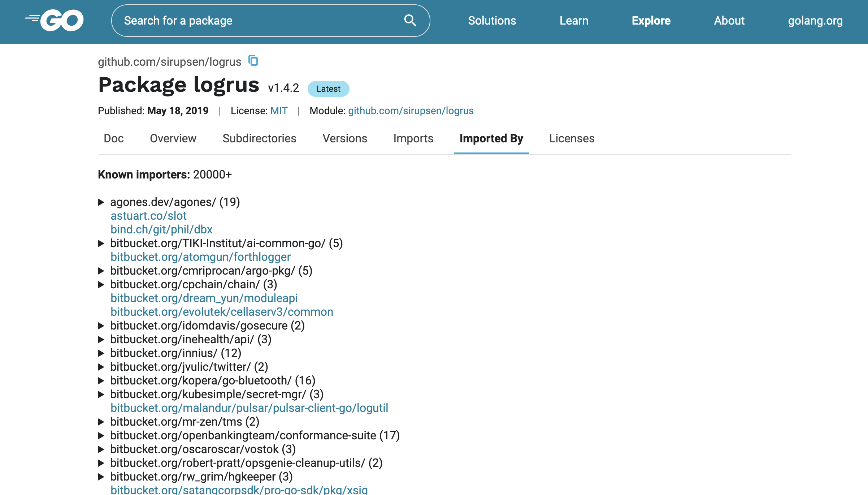
Task: Open the Solutions menu in the header
Action: (492, 21)
